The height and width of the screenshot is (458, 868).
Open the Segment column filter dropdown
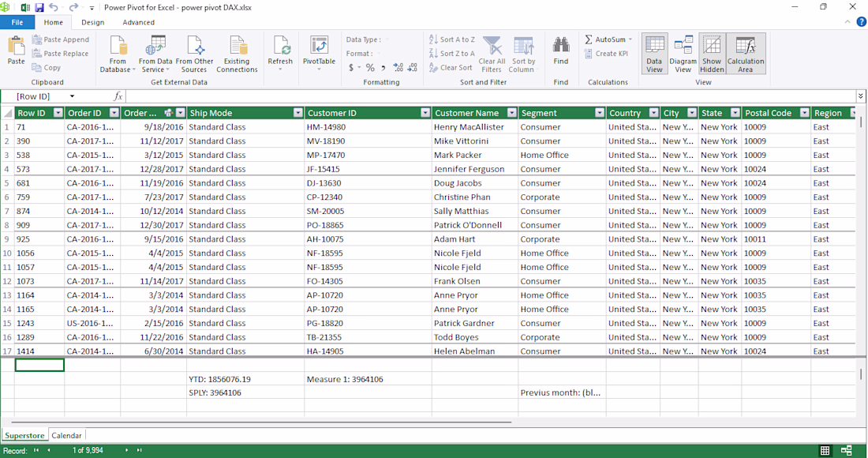600,113
